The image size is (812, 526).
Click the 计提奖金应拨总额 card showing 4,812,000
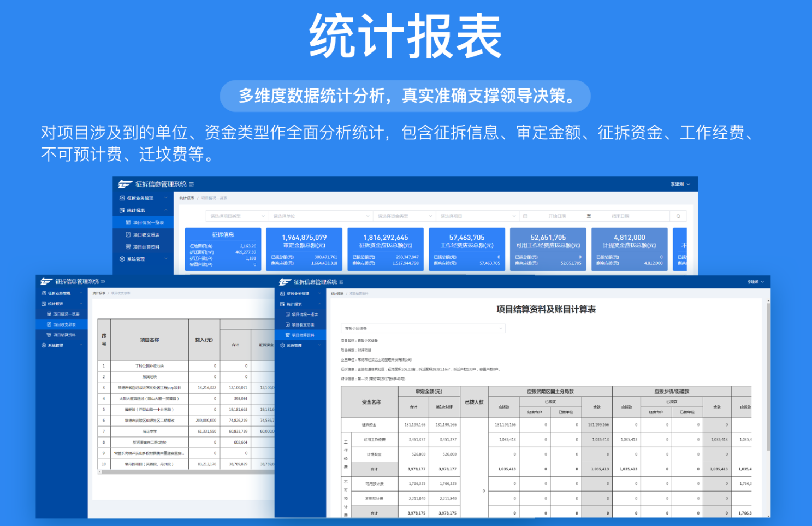[x=629, y=249]
